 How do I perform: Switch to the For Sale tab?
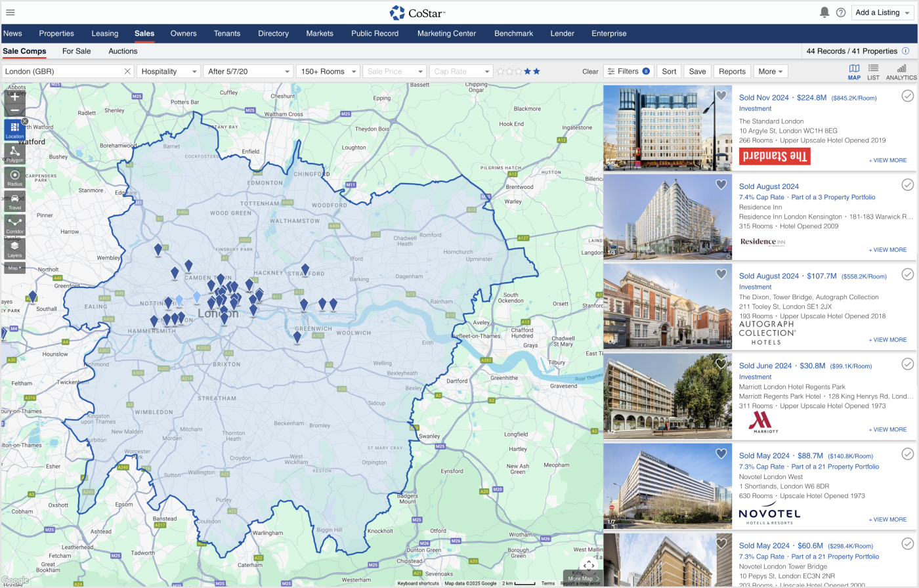click(x=76, y=51)
